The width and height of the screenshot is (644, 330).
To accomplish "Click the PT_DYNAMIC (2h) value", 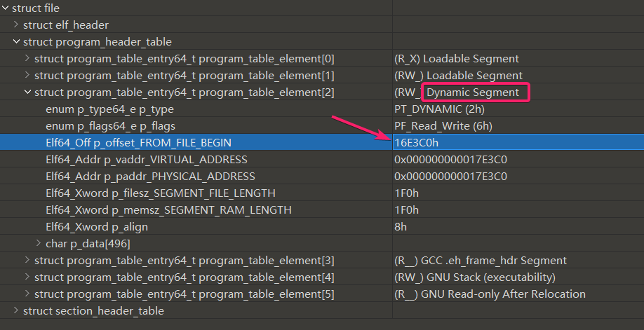I will pyautogui.click(x=438, y=109).
